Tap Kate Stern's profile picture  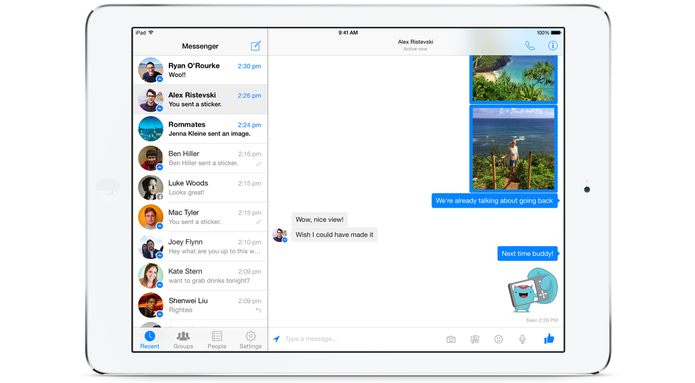[x=150, y=276]
